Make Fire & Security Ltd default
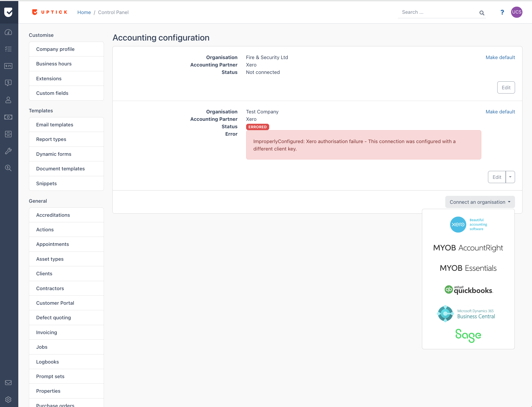This screenshot has height=407, width=532. (500, 57)
